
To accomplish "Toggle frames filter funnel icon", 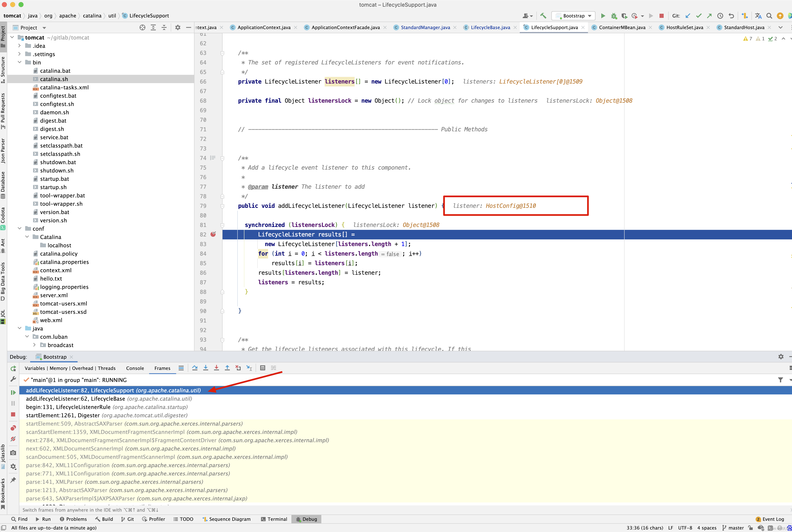I will [x=781, y=380].
